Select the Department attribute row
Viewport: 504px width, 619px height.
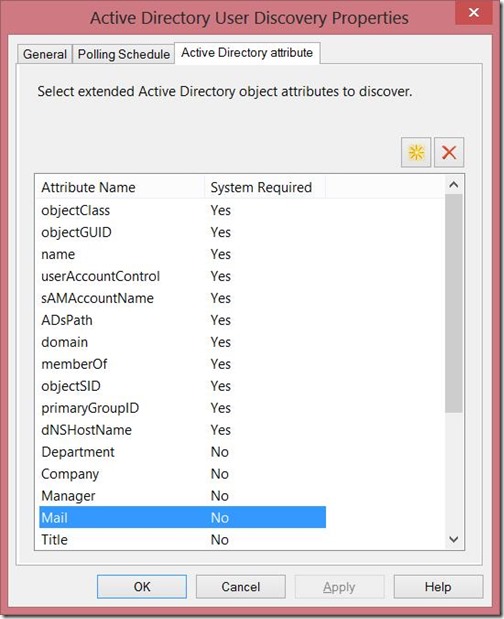[182, 452]
